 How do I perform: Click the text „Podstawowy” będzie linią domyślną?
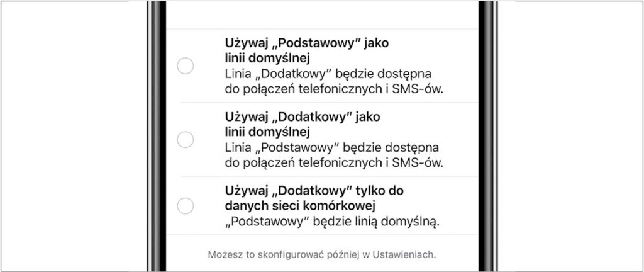pos(331,221)
